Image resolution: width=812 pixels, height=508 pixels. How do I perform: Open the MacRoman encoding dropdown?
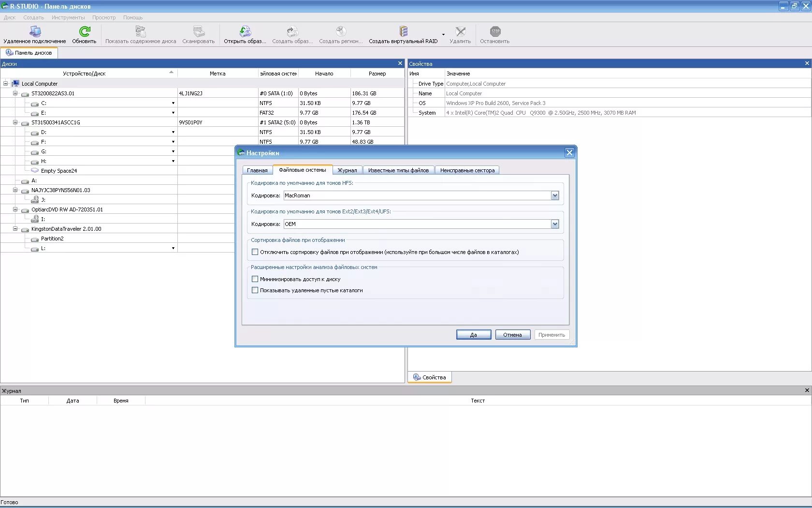[555, 195]
